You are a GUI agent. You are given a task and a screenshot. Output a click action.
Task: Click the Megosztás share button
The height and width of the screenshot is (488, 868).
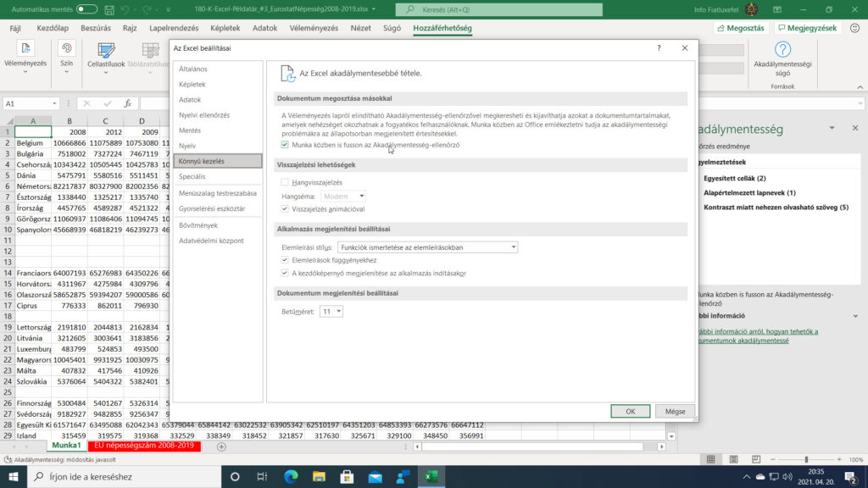point(740,28)
